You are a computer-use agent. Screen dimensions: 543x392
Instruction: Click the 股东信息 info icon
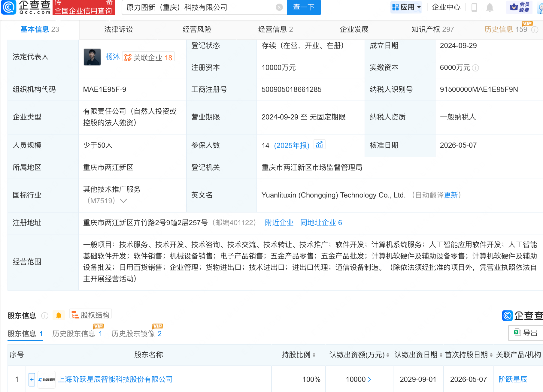tap(45, 316)
